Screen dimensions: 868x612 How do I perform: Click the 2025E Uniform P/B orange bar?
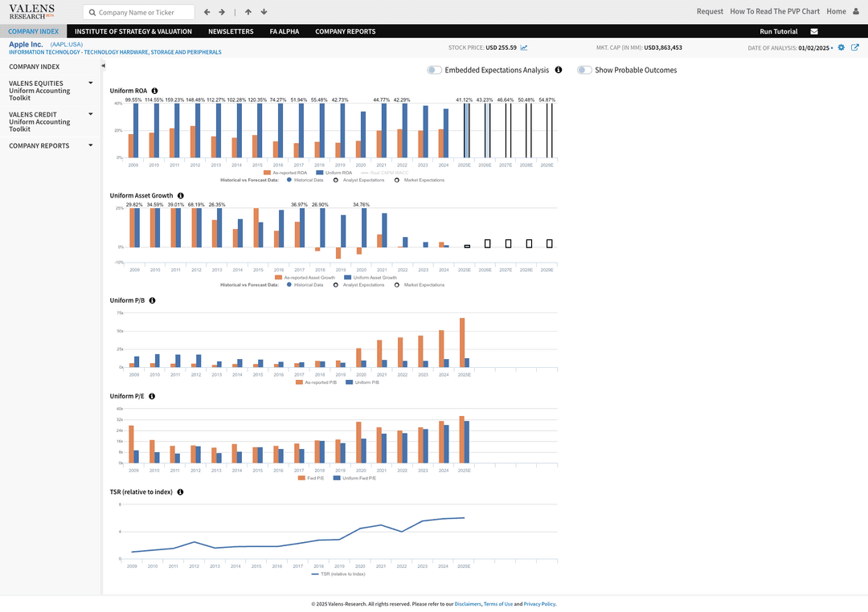tap(462, 342)
